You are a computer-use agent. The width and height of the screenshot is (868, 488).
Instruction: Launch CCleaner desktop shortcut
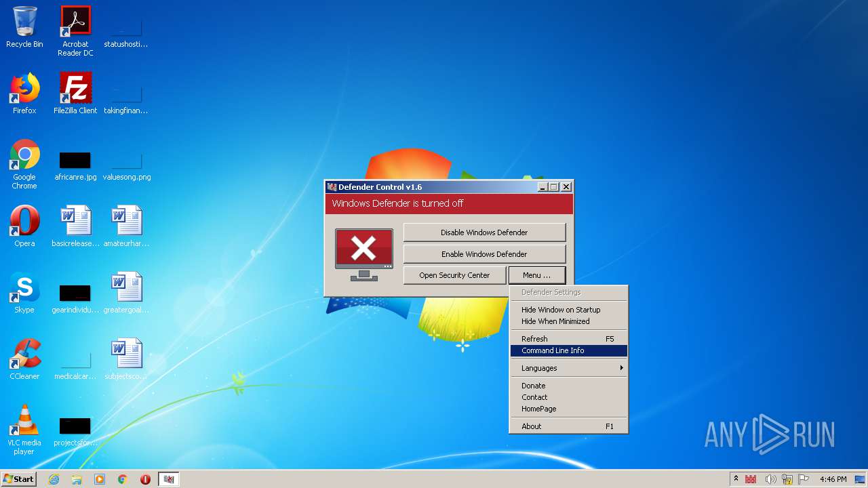pos(24,359)
